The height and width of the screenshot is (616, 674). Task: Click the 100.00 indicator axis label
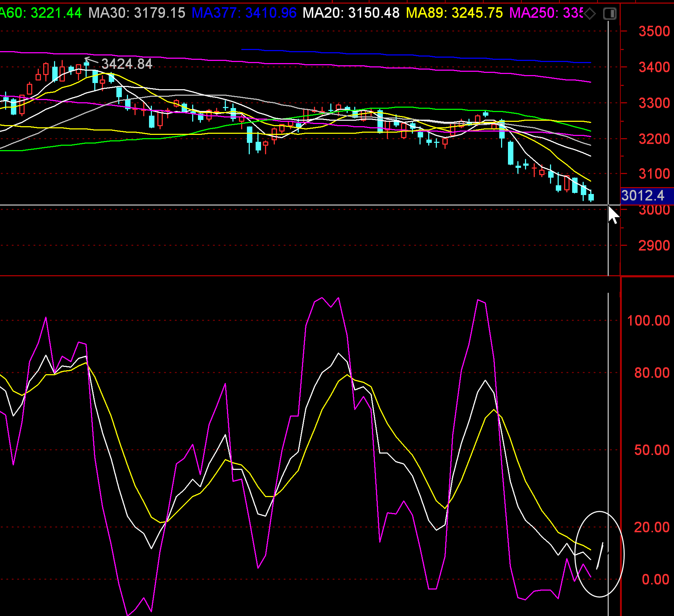[x=648, y=321]
